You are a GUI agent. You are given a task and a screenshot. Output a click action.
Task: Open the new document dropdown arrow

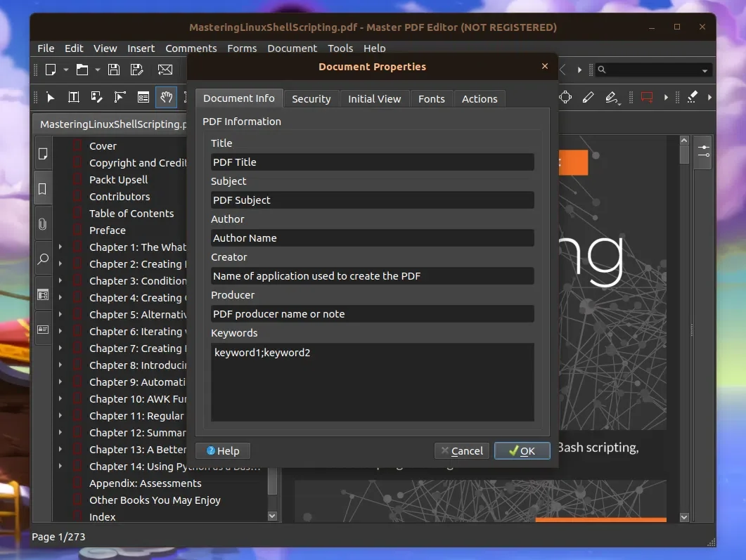(66, 70)
